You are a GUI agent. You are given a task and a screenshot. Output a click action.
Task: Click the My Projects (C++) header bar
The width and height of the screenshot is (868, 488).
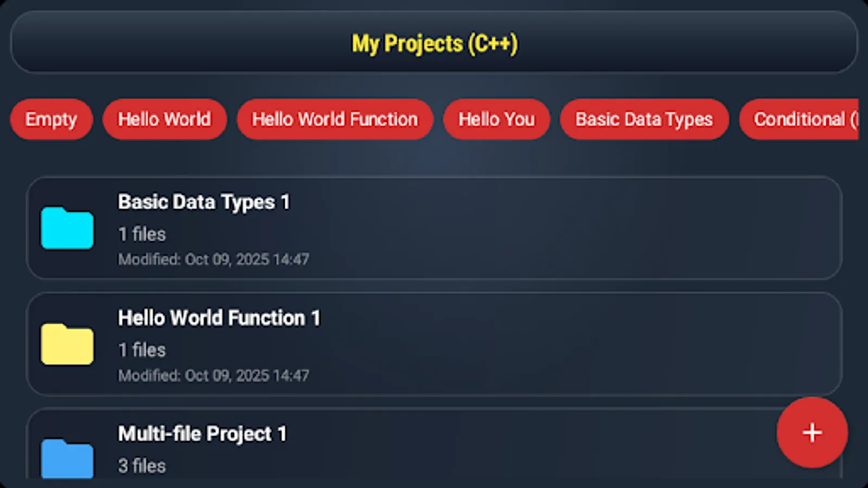pos(434,42)
